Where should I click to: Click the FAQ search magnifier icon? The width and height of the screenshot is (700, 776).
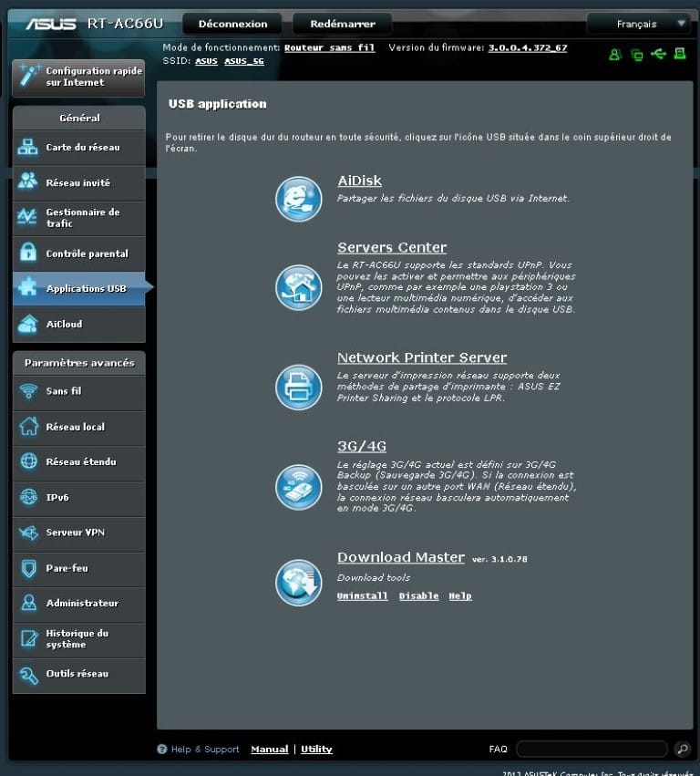pos(683,749)
